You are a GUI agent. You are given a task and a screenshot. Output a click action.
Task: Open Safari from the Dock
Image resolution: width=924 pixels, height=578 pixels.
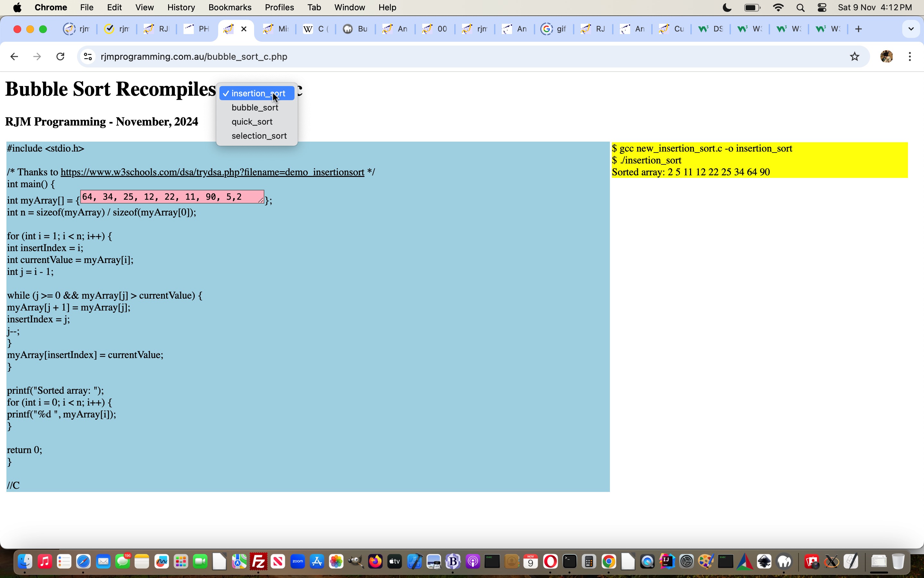(x=84, y=562)
